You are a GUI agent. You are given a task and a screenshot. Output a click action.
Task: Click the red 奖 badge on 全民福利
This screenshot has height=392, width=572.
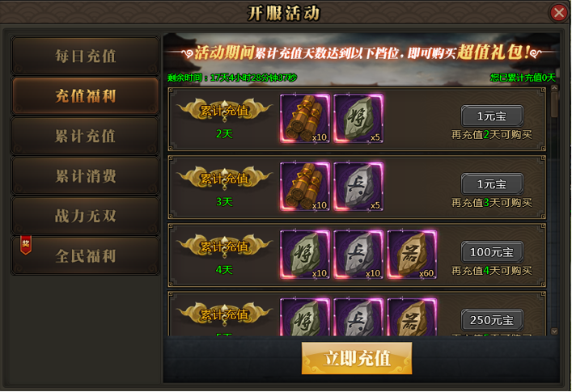[x=26, y=245]
